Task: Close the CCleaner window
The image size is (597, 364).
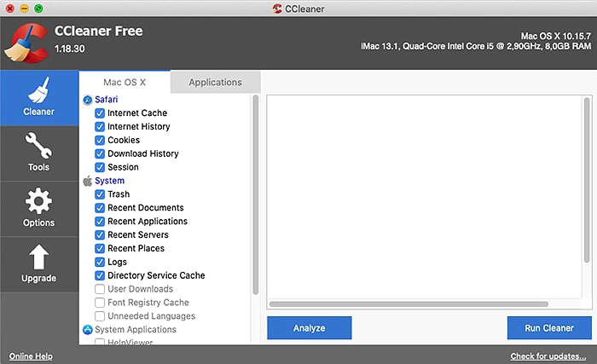Action: pyautogui.click(x=10, y=9)
